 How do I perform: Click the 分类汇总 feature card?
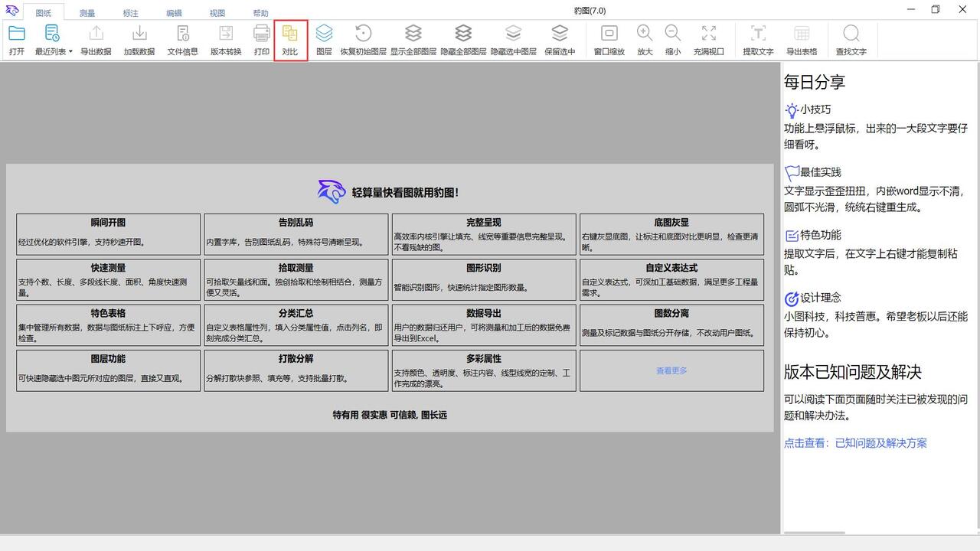point(296,325)
